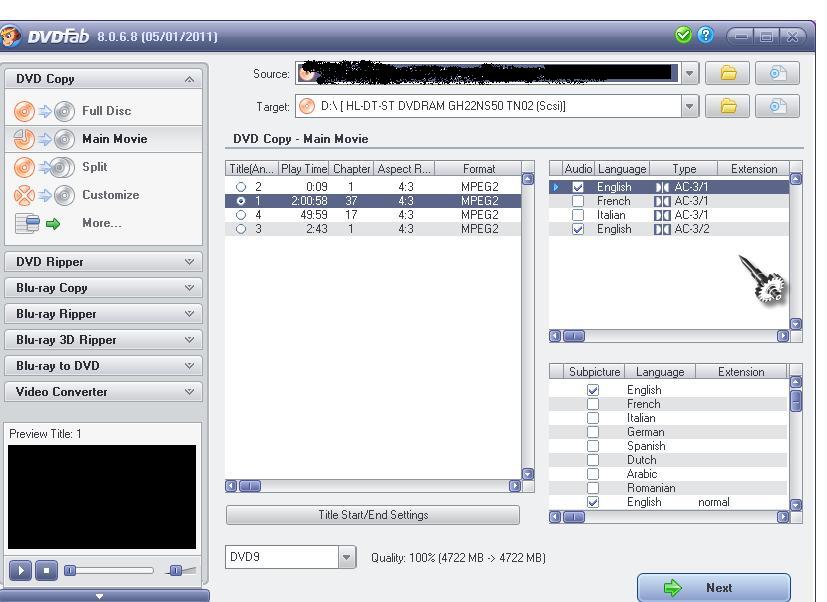Enable German subpicture checkbox
The height and width of the screenshot is (602, 827).
[x=593, y=432]
